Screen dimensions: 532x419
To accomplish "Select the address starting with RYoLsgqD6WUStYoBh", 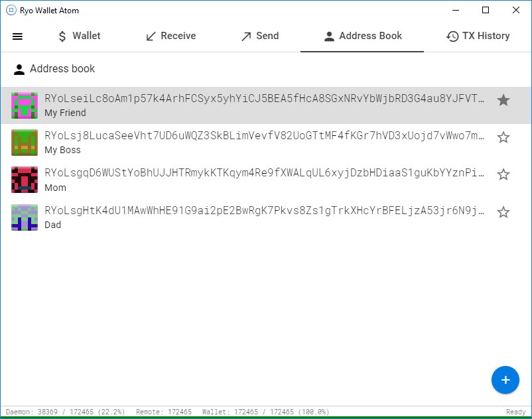I will [265, 173].
